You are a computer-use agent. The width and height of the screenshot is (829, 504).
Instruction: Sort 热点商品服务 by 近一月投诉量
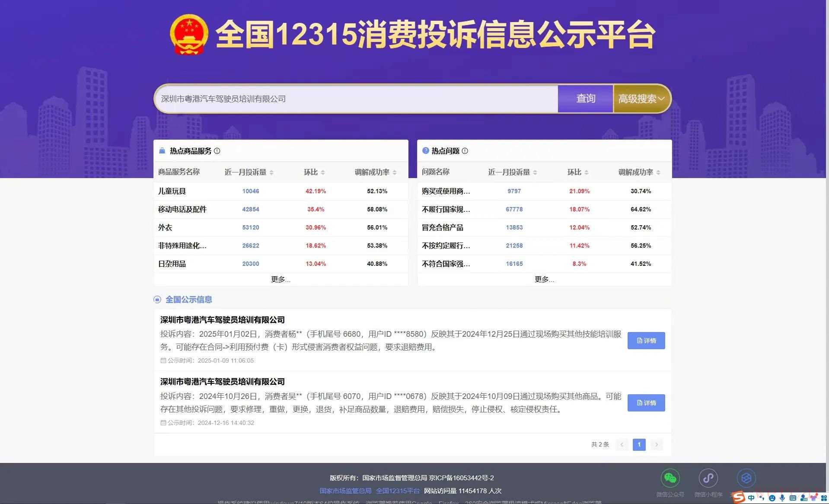point(271,172)
